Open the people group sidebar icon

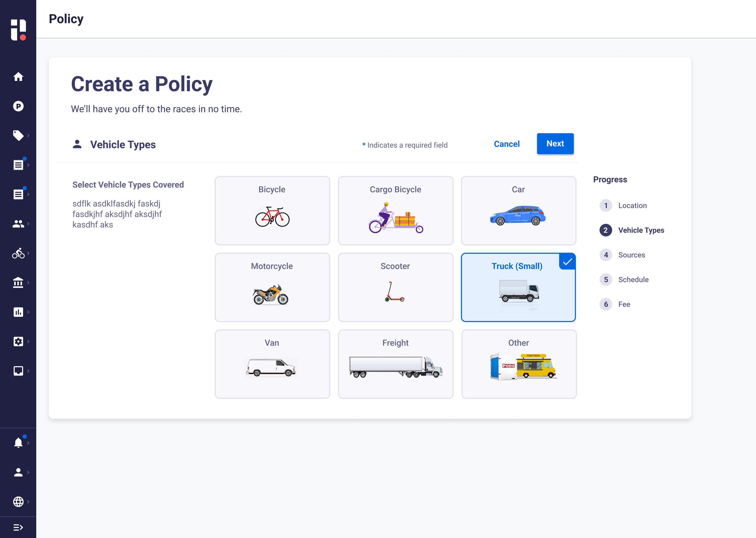(18, 224)
